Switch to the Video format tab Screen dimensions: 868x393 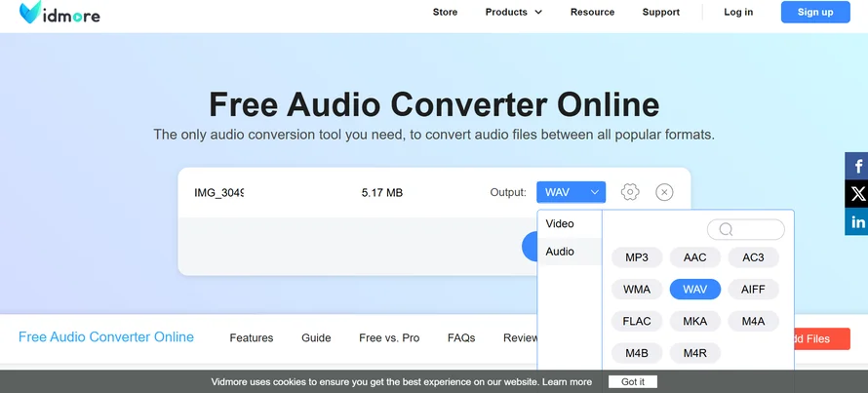(560, 223)
